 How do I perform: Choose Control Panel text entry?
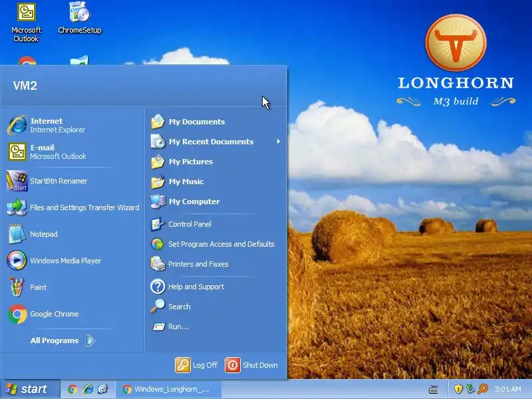[x=190, y=224]
